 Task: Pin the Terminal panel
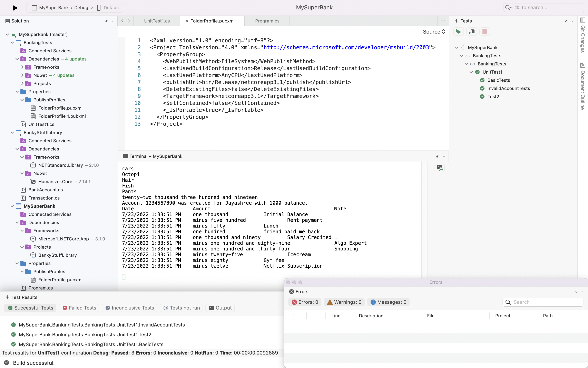tap(437, 156)
